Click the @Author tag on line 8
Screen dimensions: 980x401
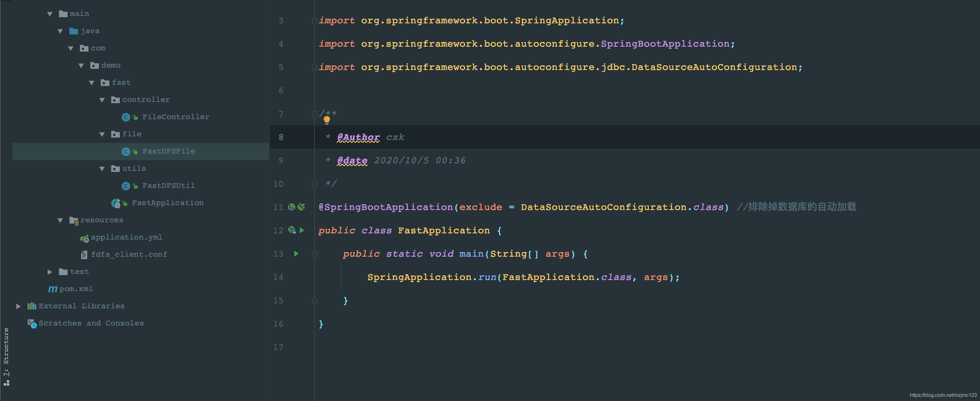[x=359, y=137]
